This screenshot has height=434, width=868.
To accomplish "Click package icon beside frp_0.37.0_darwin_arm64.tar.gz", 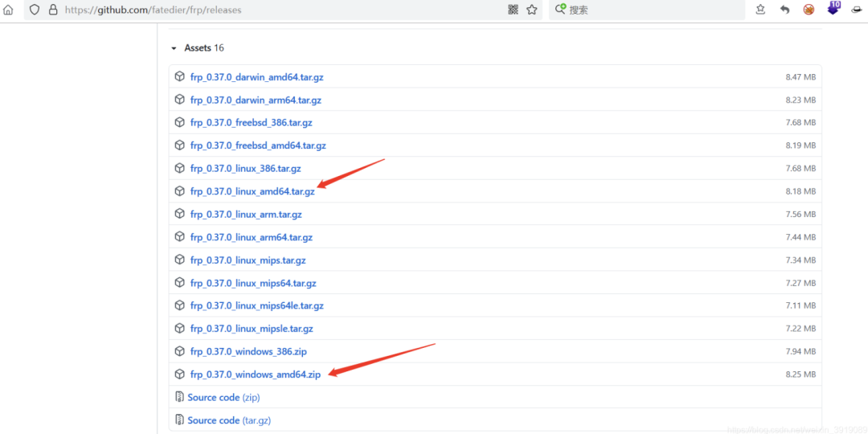I will tap(179, 100).
